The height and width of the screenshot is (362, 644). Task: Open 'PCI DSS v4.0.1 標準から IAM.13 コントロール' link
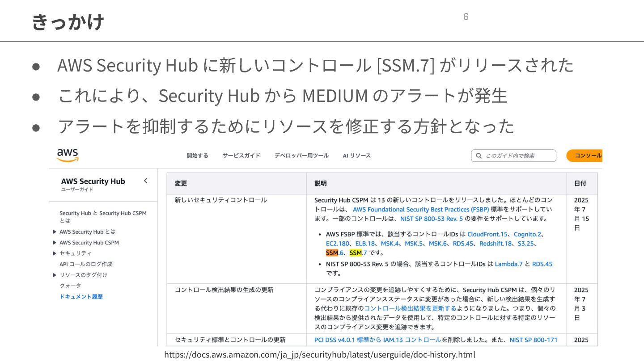(x=378, y=340)
